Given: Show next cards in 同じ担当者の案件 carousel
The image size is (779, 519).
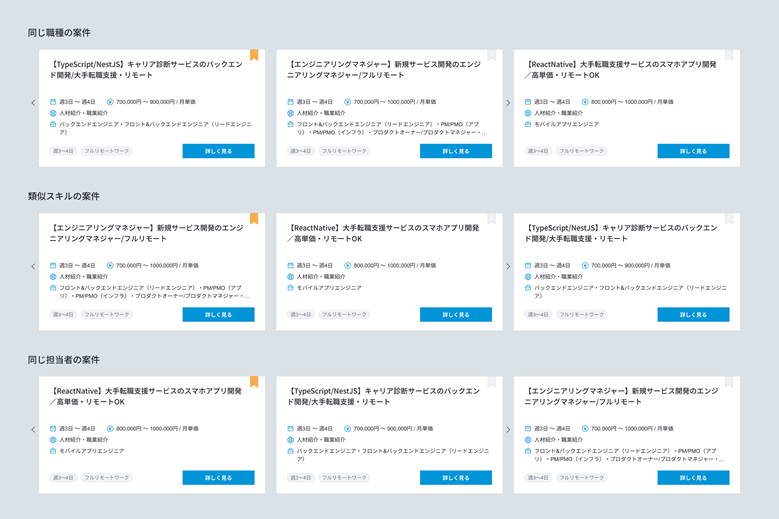Looking at the screenshot, I should point(508,429).
